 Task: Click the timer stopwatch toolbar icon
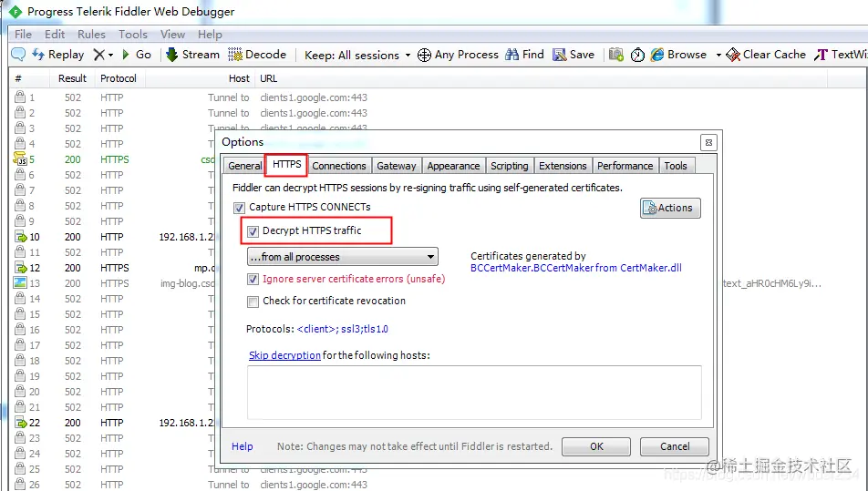pos(637,54)
